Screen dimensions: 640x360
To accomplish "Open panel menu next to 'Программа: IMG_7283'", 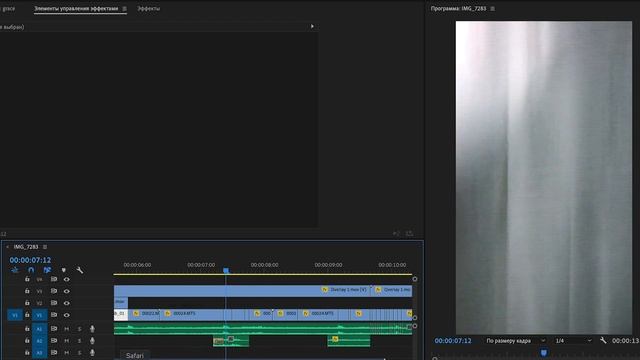I will [x=493, y=9].
